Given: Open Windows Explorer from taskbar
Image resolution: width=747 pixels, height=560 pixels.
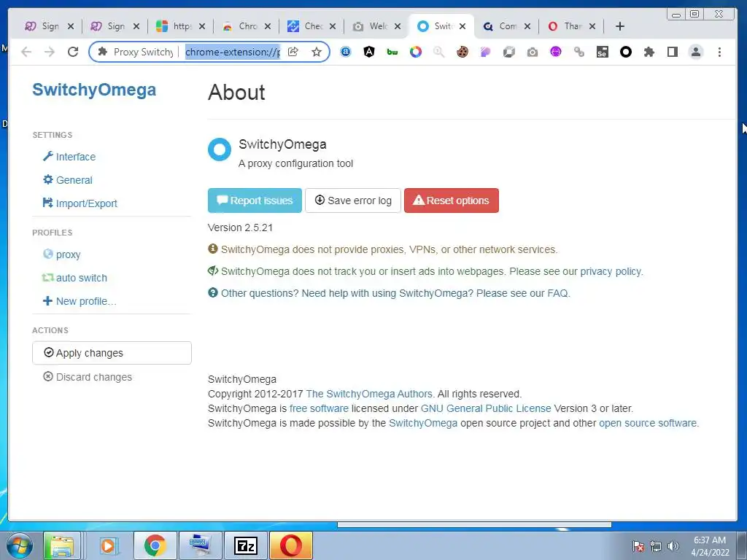Looking at the screenshot, I should (x=62, y=545).
